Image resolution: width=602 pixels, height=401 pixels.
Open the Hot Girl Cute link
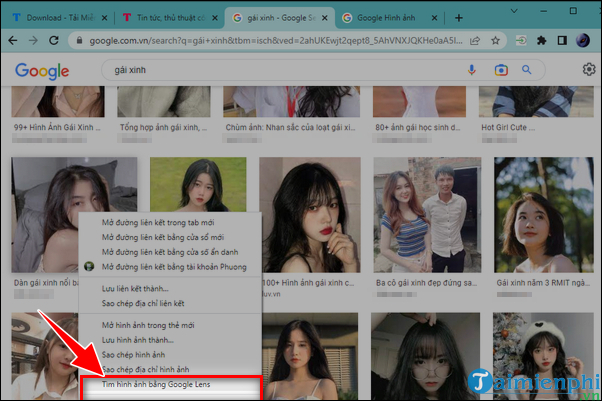[x=508, y=127]
